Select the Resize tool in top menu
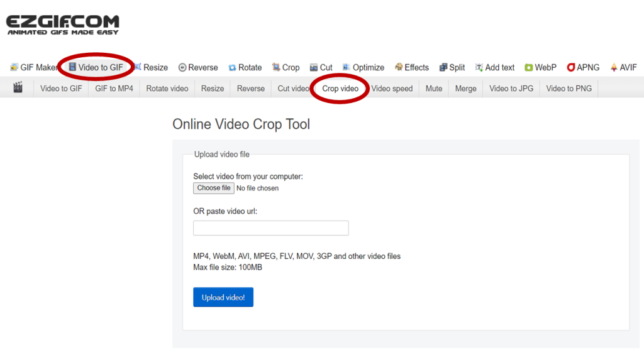Viewport: 644px width, 362px height. (x=151, y=67)
